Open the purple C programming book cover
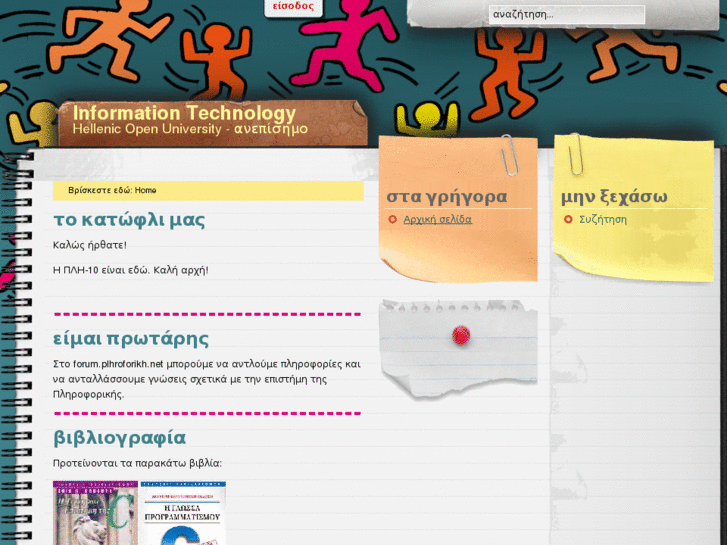727x545 pixels. coord(95,513)
